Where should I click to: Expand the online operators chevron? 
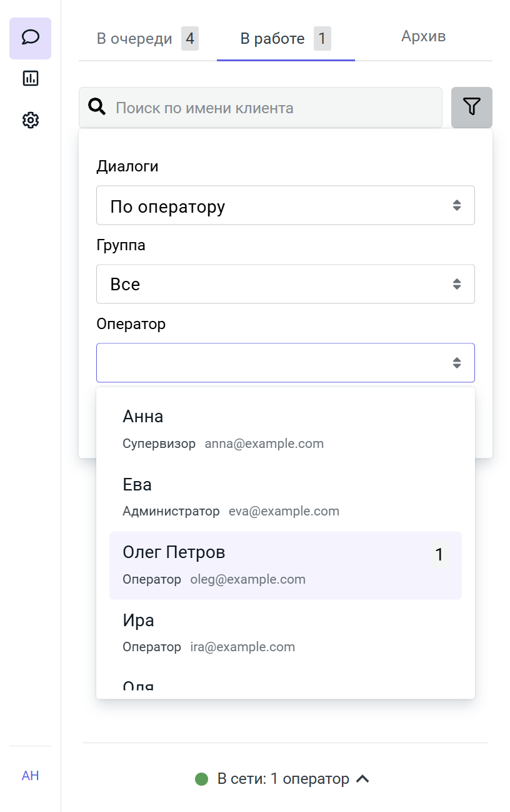(x=362, y=779)
